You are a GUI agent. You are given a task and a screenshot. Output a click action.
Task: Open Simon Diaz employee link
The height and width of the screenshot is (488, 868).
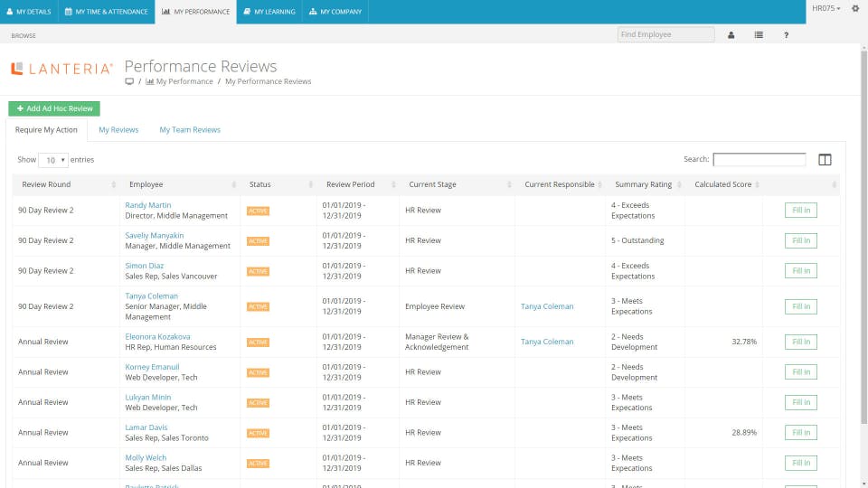[x=145, y=266]
